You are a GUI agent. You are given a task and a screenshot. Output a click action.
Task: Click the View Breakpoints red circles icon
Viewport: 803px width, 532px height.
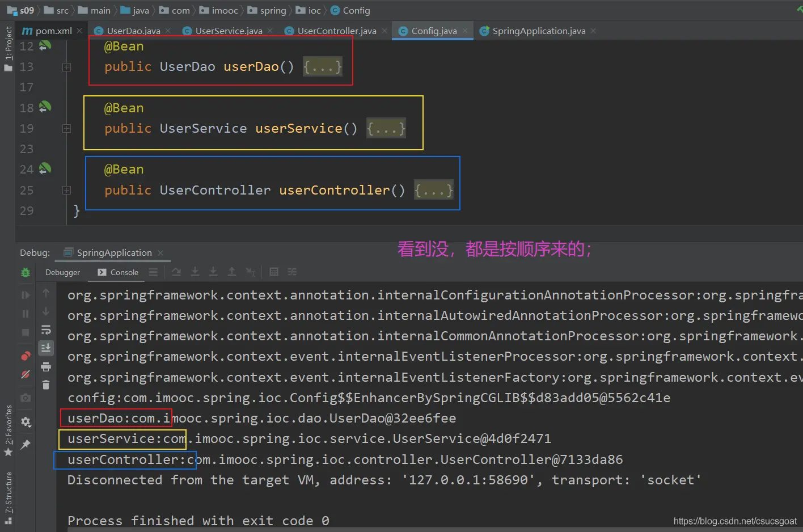pos(26,356)
